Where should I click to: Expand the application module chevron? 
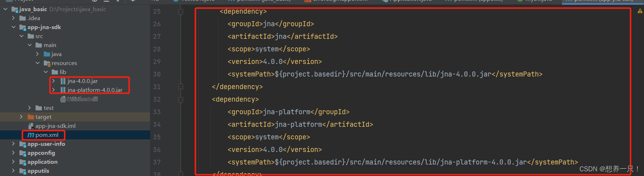point(13,162)
